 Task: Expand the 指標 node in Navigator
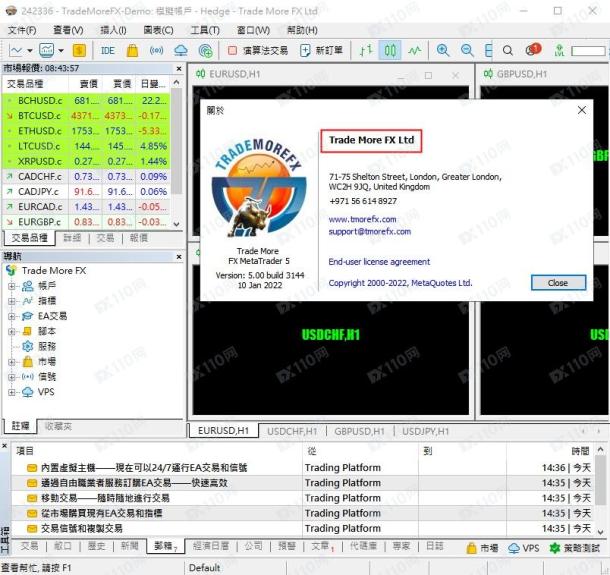[x=12, y=301]
